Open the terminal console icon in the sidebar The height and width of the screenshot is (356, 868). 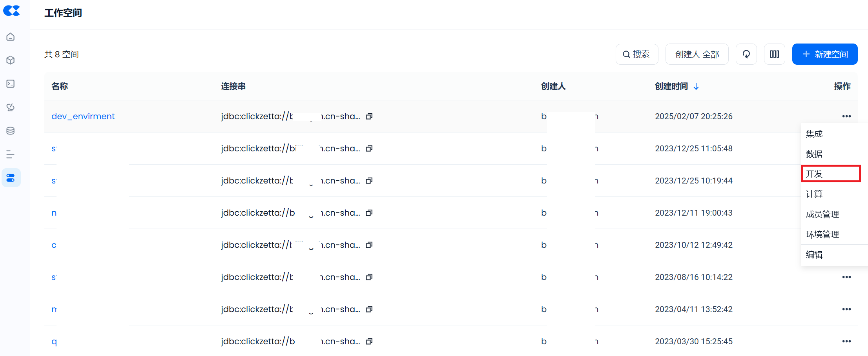click(x=11, y=84)
